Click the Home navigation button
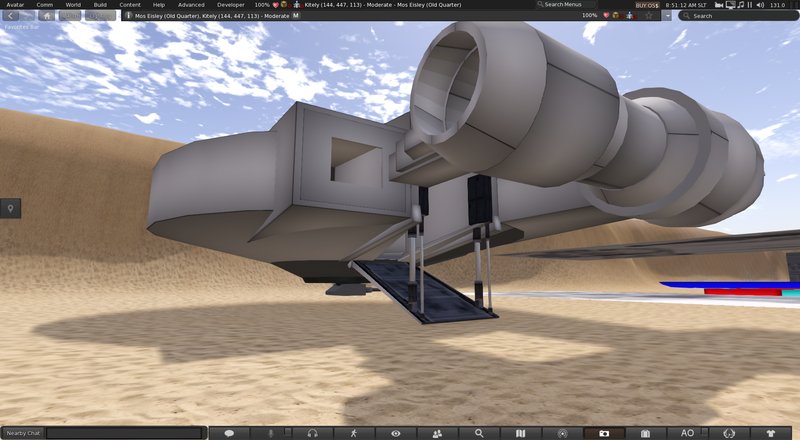 pos(47,16)
